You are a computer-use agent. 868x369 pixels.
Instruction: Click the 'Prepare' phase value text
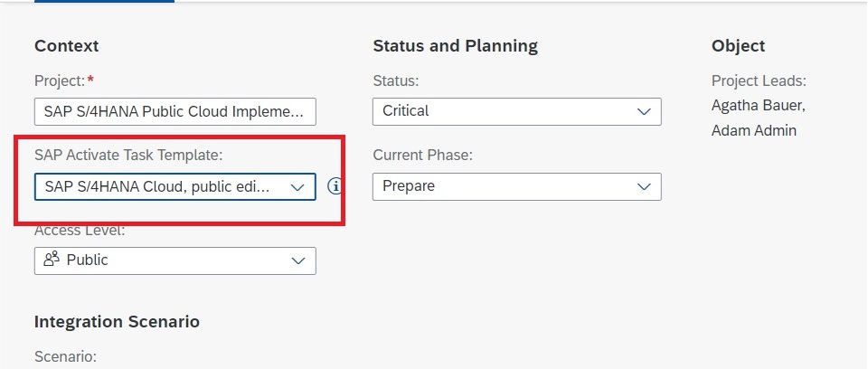409,186
